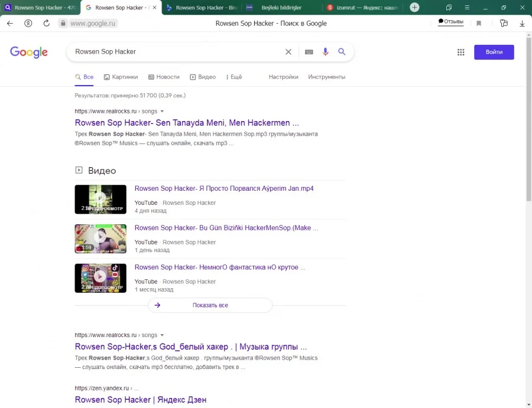Switch to the 'Новости' news tab
The height and width of the screenshot is (408, 532).
[x=164, y=77]
